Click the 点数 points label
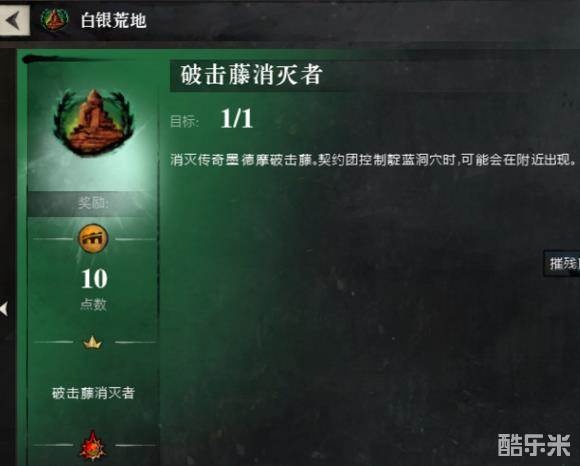The height and width of the screenshot is (466, 580). [93, 304]
